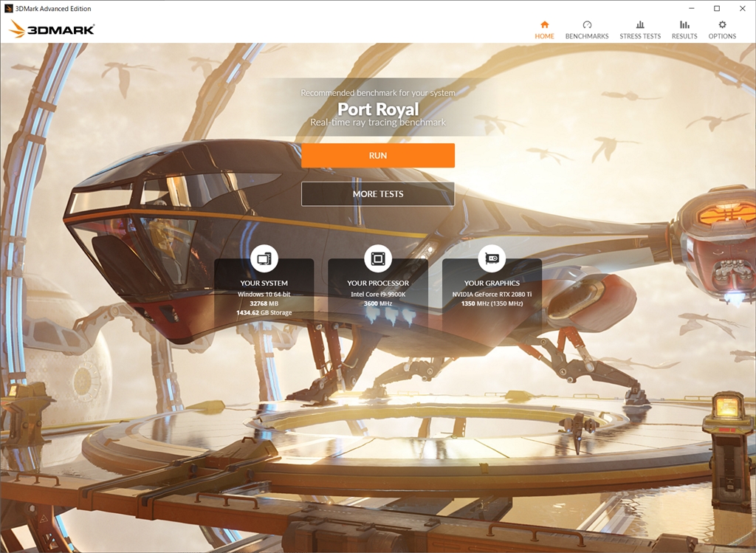The height and width of the screenshot is (553, 756).
Task: Click the Your Graphics card icon
Action: click(x=492, y=258)
